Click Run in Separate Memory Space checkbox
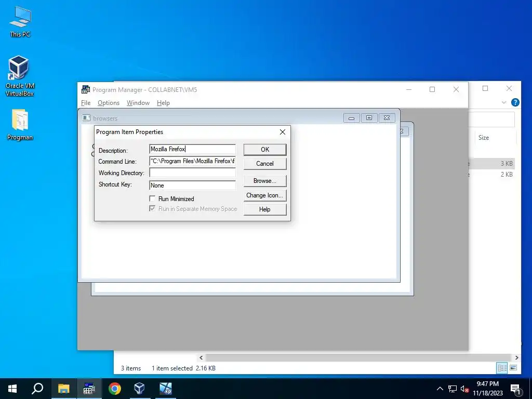 (x=152, y=208)
